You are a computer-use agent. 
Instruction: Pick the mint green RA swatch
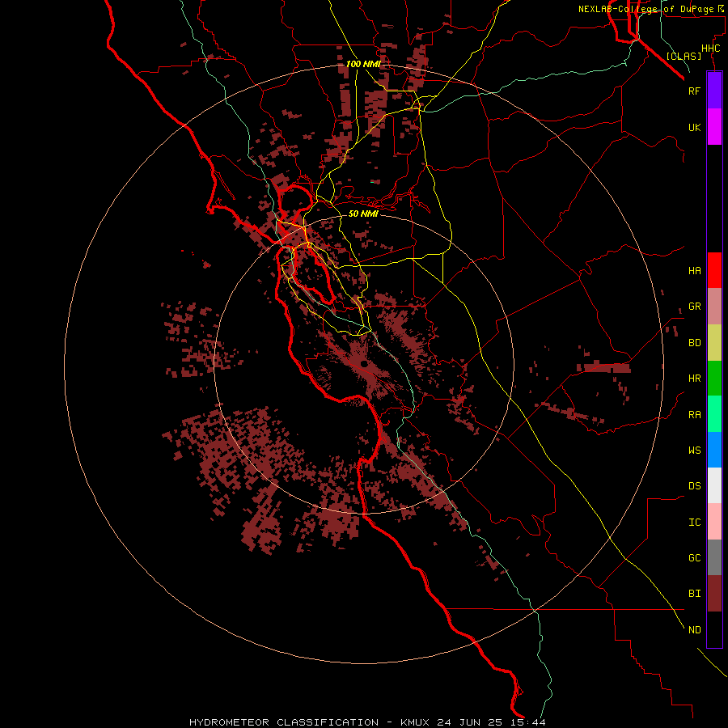(714, 414)
